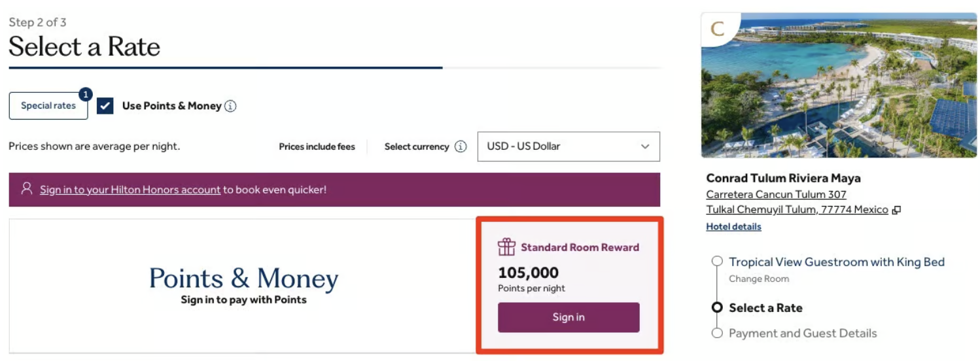Open the Hotel details link
The width and height of the screenshot is (980, 361).
(x=733, y=226)
